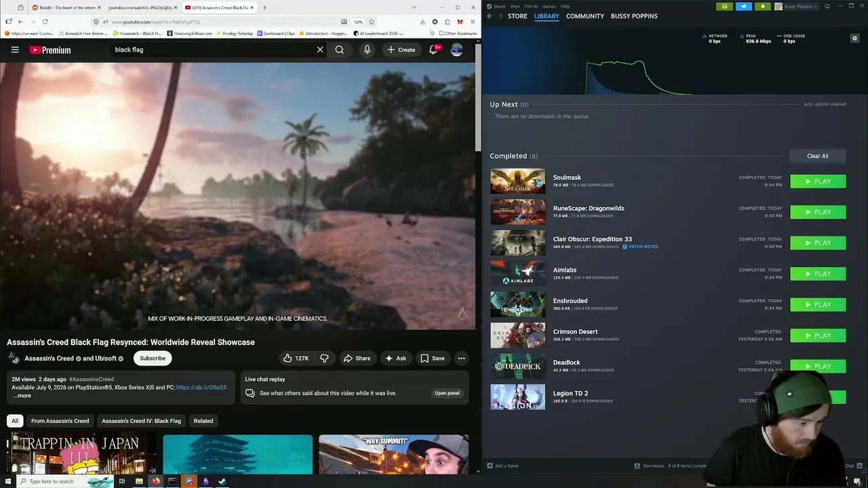Play Crimson Desert
The width and height of the screenshot is (868, 488).
pyautogui.click(x=818, y=335)
